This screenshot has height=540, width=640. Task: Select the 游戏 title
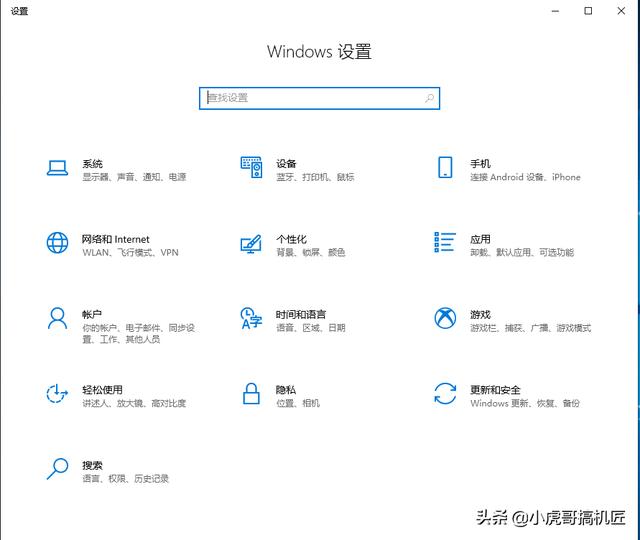pyautogui.click(x=480, y=314)
